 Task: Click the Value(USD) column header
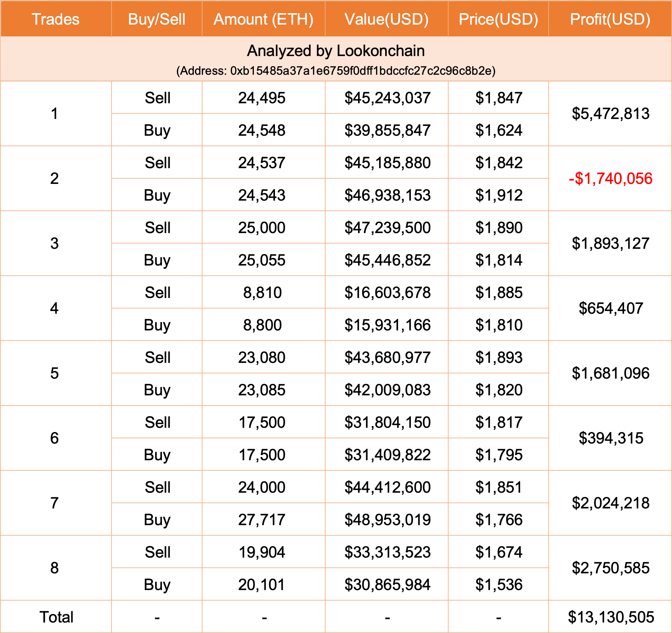[x=386, y=19]
